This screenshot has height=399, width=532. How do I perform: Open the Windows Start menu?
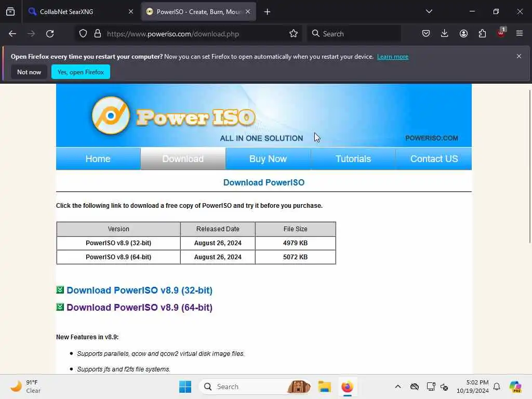pyautogui.click(x=185, y=387)
